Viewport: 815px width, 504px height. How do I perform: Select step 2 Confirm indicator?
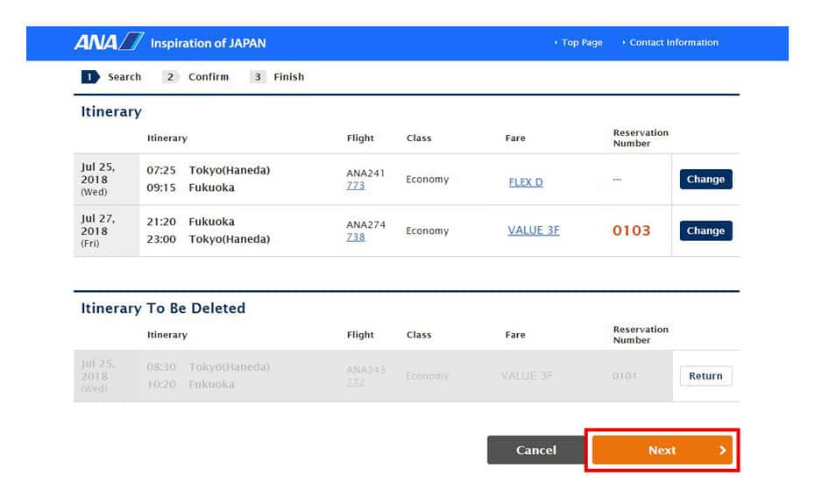(x=195, y=77)
